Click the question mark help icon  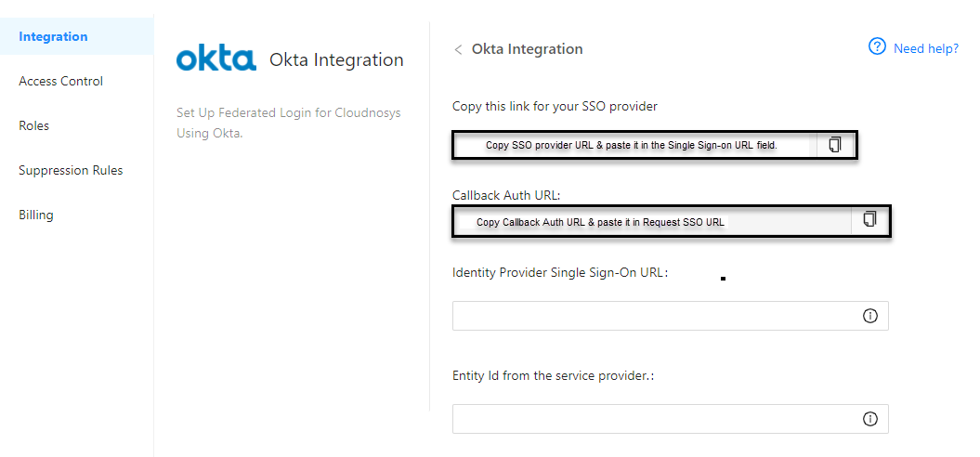click(x=878, y=46)
